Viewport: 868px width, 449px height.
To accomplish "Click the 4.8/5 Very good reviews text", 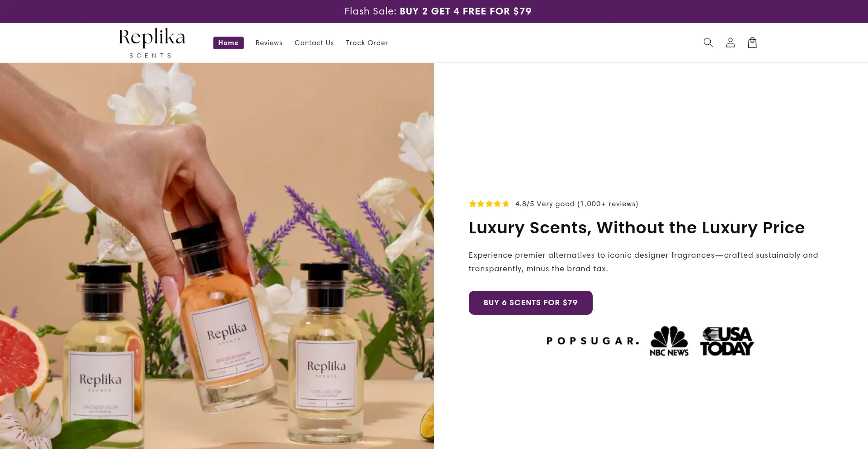I will tap(576, 204).
